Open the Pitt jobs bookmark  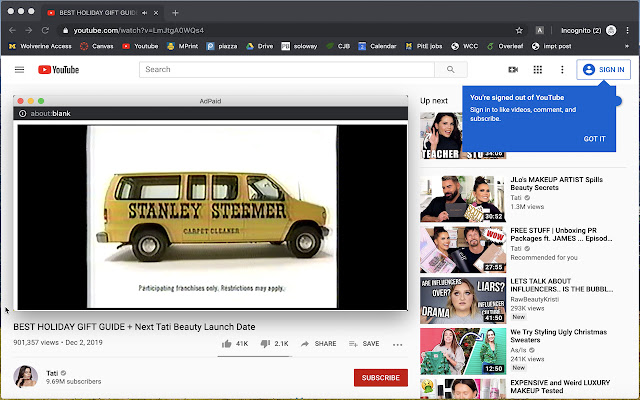[424, 46]
